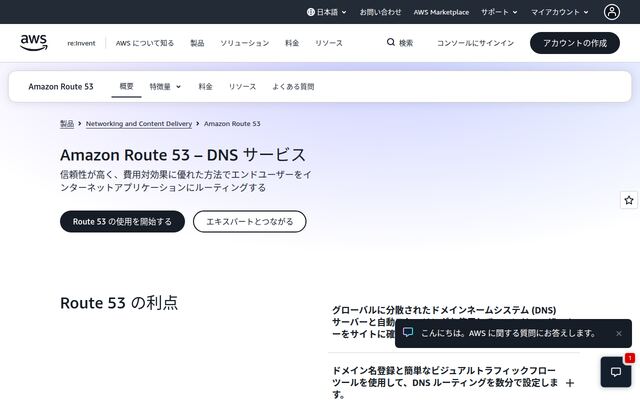Close the AWS chat greeting popup
640x400 pixels.
pos(619,333)
